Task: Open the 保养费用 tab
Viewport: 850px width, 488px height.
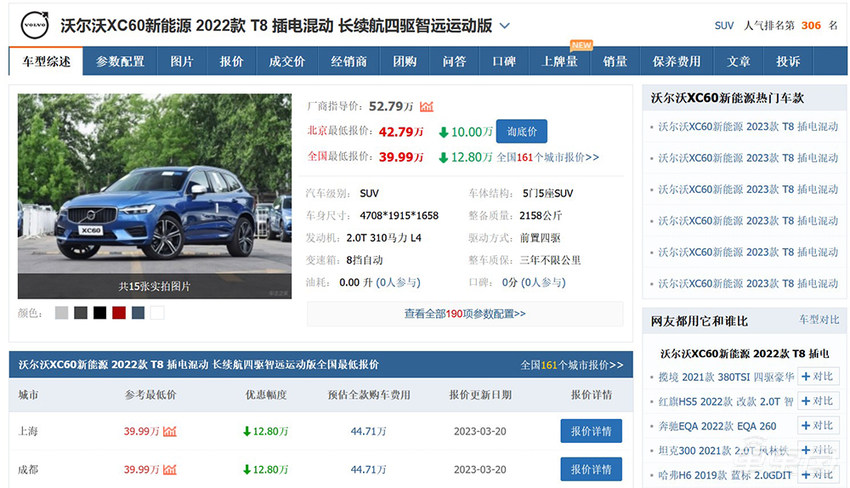Action: pyautogui.click(x=677, y=61)
